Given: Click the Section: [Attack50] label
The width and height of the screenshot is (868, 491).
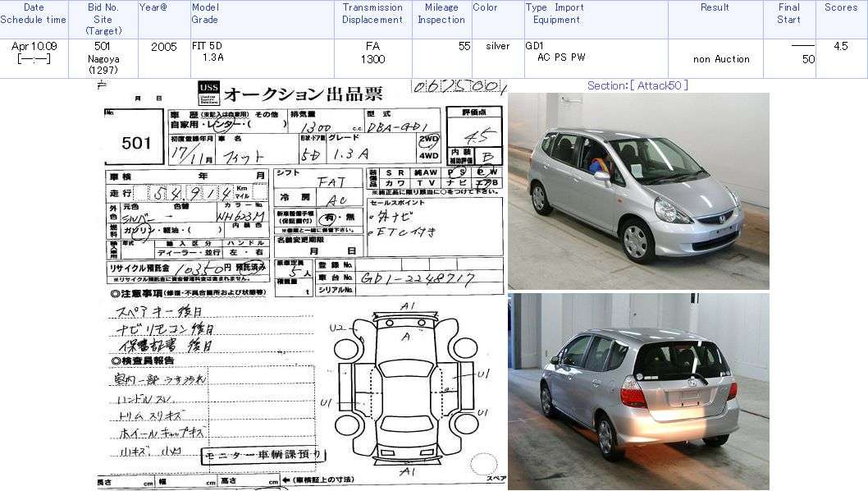Looking at the screenshot, I should coord(637,85).
